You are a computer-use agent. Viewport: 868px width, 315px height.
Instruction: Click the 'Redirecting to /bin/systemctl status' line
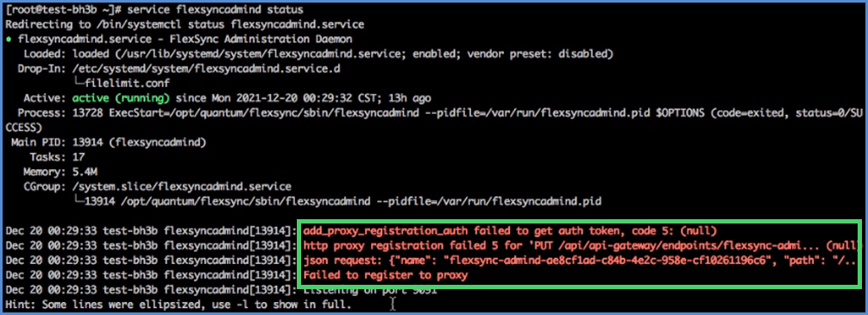point(186,24)
